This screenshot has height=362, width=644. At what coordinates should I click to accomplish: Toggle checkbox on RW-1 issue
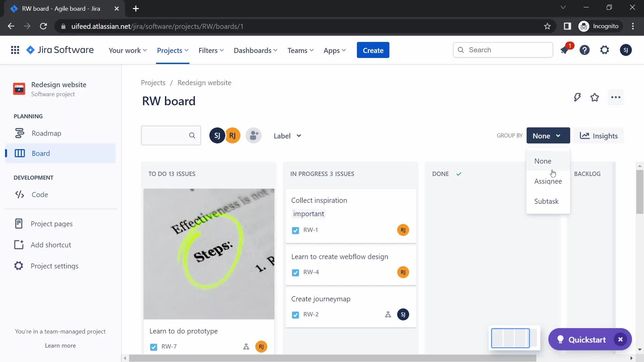tap(296, 230)
